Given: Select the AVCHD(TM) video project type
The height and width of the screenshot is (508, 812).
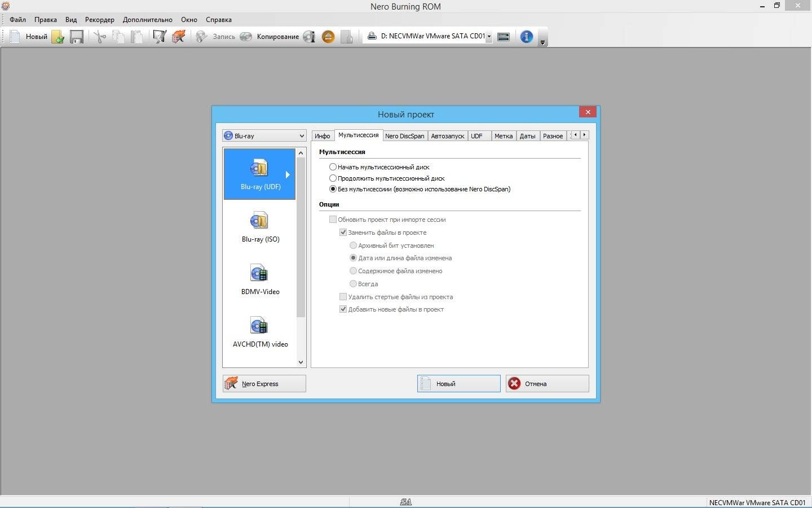Looking at the screenshot, I should (260, 331).
